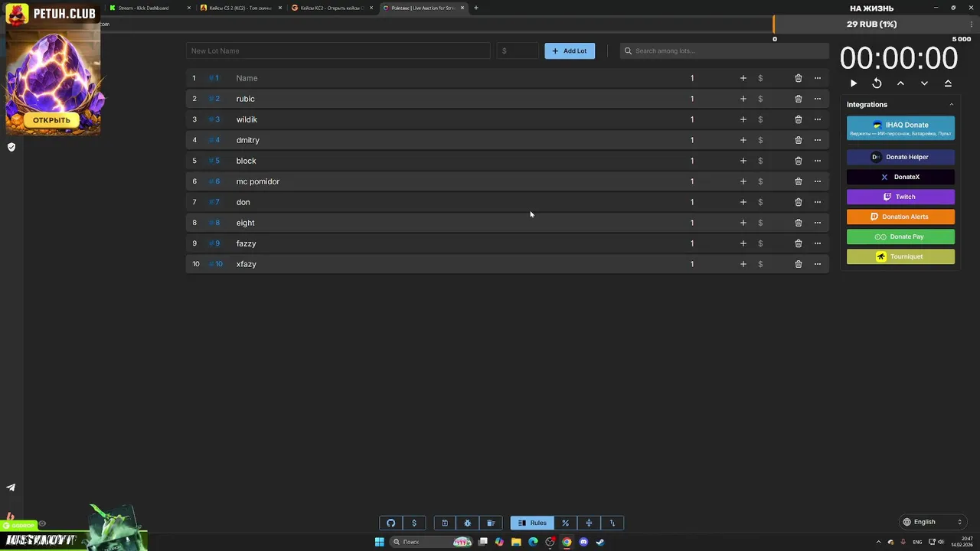Open Discord from the taskbar
Screen dimensions: 980x551
(583, 542)
